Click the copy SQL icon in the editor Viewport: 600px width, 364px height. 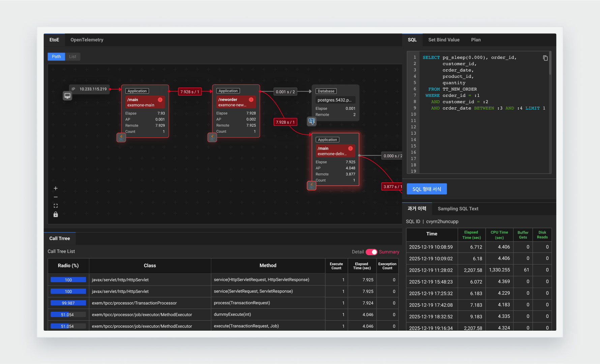(x=545, y=58)
